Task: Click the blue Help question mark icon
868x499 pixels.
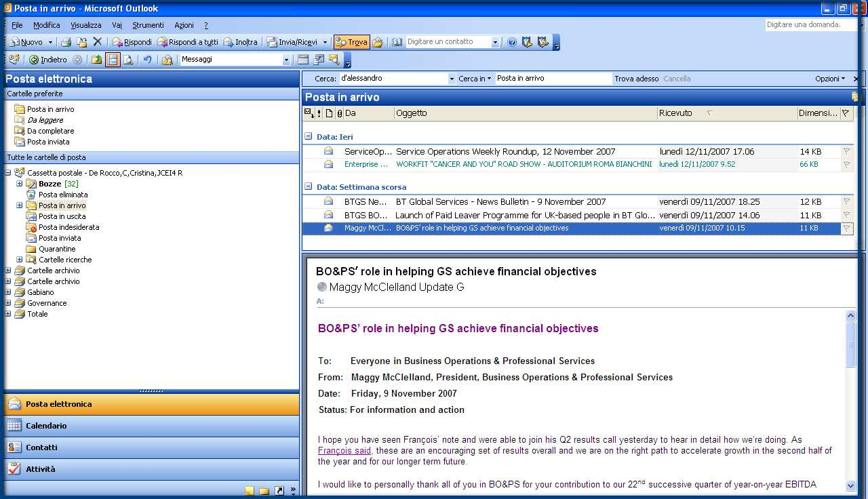Action: 512,42
